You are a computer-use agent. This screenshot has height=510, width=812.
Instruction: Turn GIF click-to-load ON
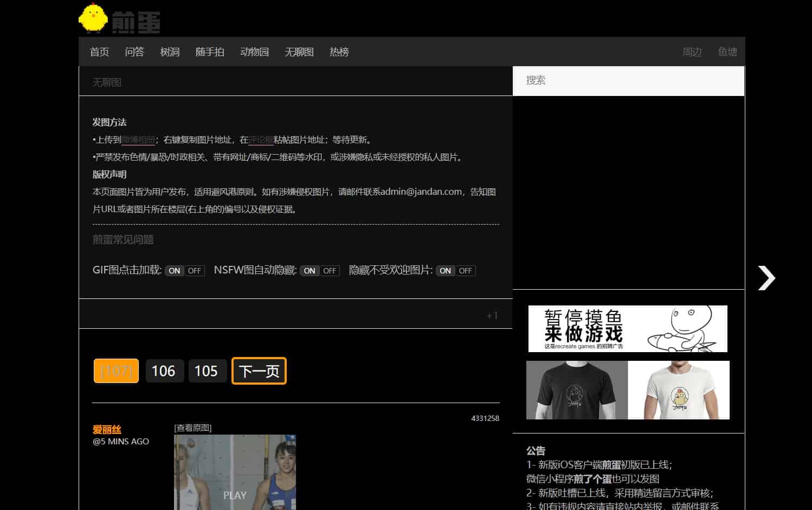(x=175, y=271)
